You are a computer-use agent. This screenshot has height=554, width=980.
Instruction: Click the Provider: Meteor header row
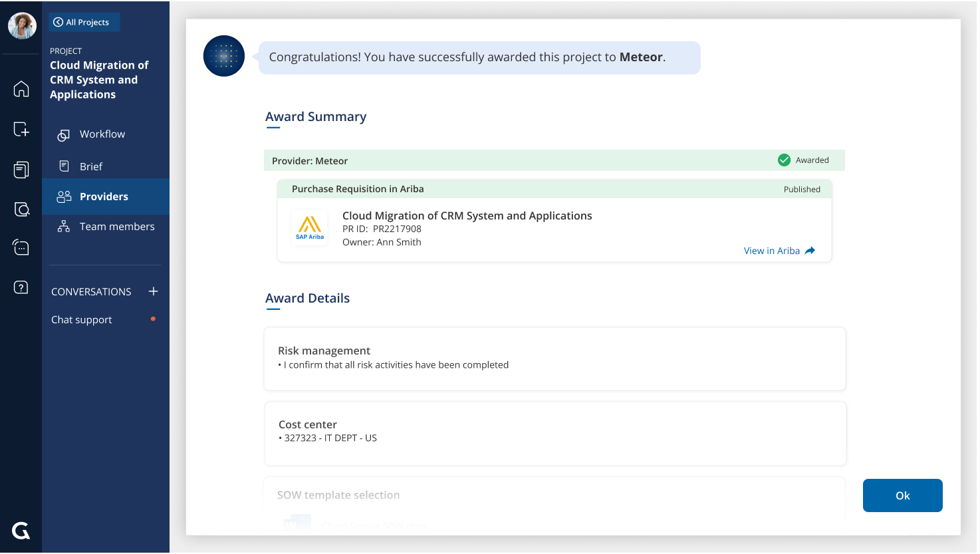coord(554,160)
